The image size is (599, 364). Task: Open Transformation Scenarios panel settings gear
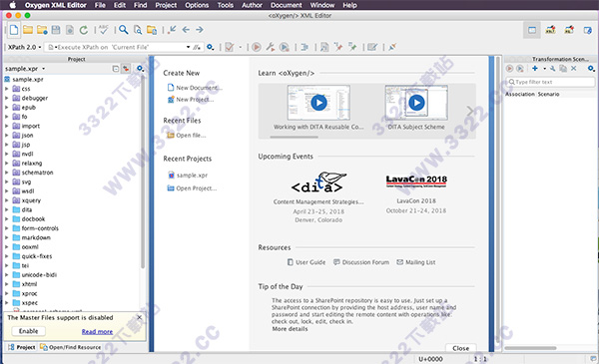coord(591,69)
